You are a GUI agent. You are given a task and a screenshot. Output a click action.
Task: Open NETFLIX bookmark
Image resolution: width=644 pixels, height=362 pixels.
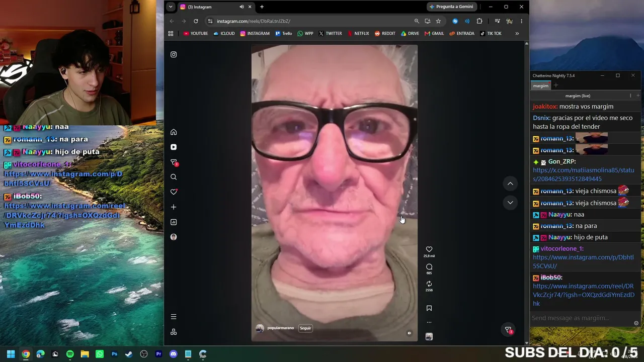(x=358, y=34)
